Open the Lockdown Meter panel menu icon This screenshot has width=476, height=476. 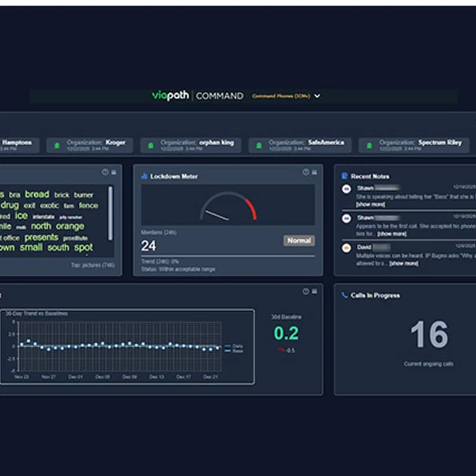coord(314,172)
